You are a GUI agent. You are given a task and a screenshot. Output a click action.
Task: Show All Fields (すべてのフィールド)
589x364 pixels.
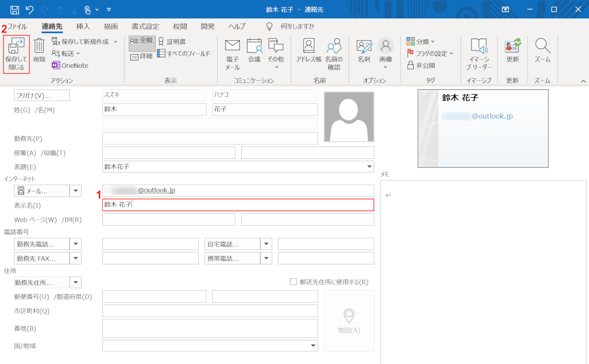pyautogui.click(x=184, y=53)
